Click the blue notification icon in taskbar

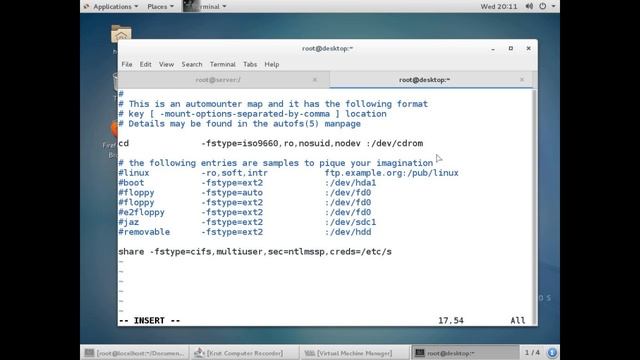tap(552, 352)
